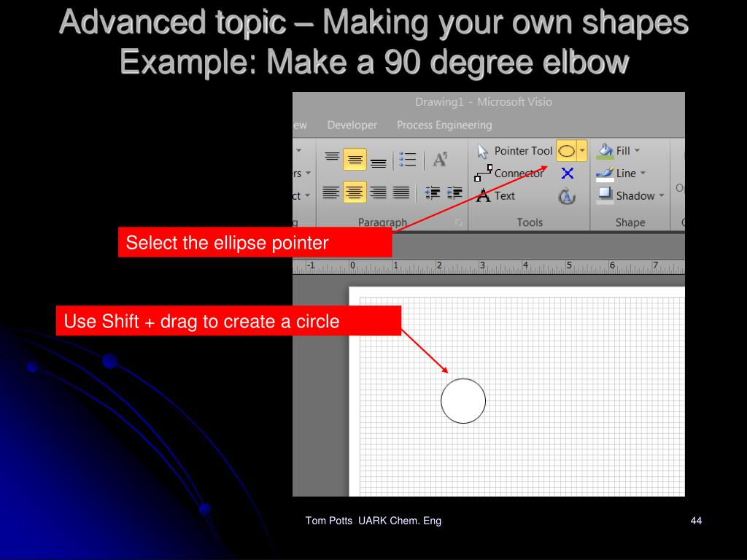Click the Shape group label
Screen dimensions: 747x560
[x=630, y=222]
